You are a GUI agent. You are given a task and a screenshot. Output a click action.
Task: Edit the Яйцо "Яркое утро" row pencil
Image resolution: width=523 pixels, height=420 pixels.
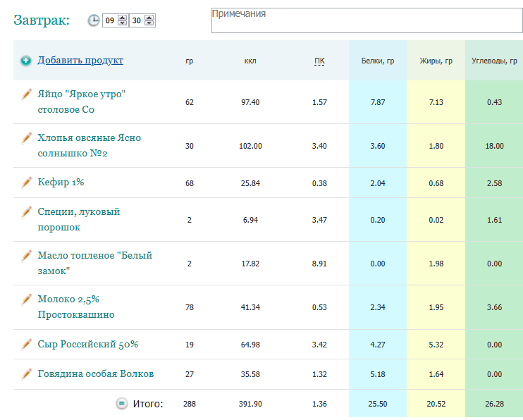click(x=26, y=94)
